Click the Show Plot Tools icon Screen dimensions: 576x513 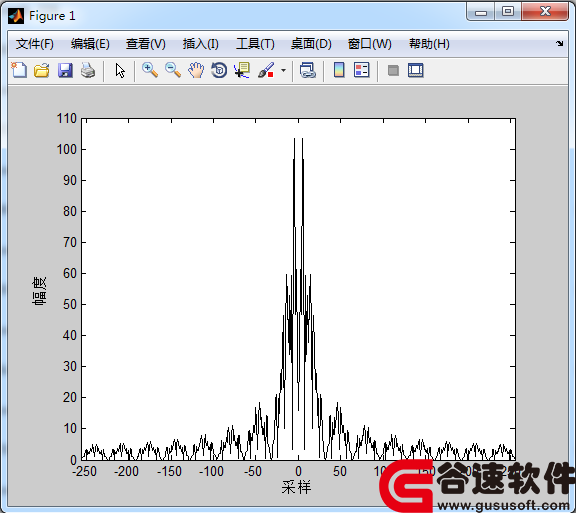tap(416, 70)
